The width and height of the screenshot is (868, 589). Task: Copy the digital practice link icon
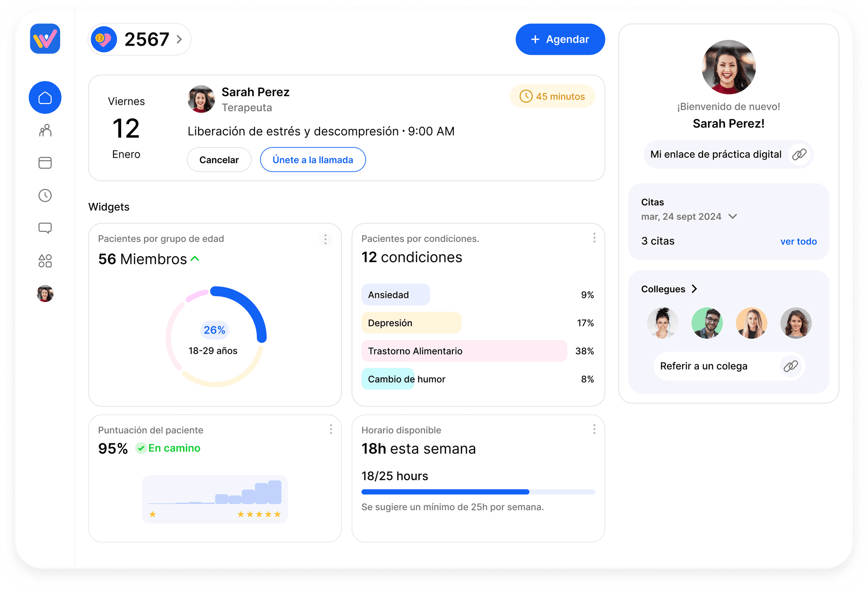coord(799,154)
